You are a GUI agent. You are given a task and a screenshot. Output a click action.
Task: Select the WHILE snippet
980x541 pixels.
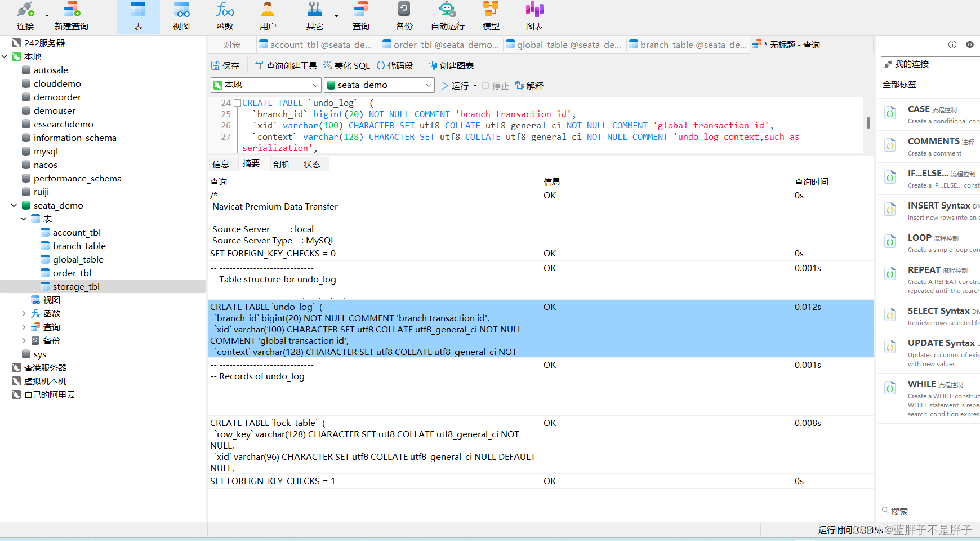[929, 400]
